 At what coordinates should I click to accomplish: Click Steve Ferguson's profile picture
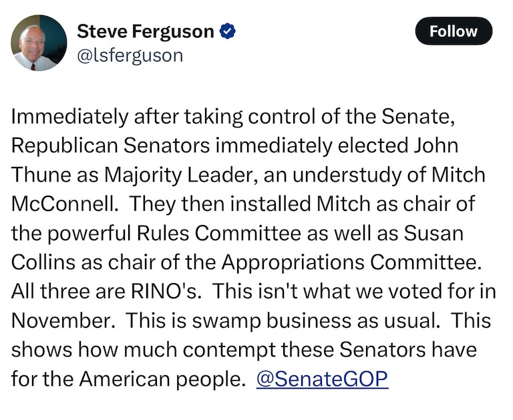click(39, 43)
